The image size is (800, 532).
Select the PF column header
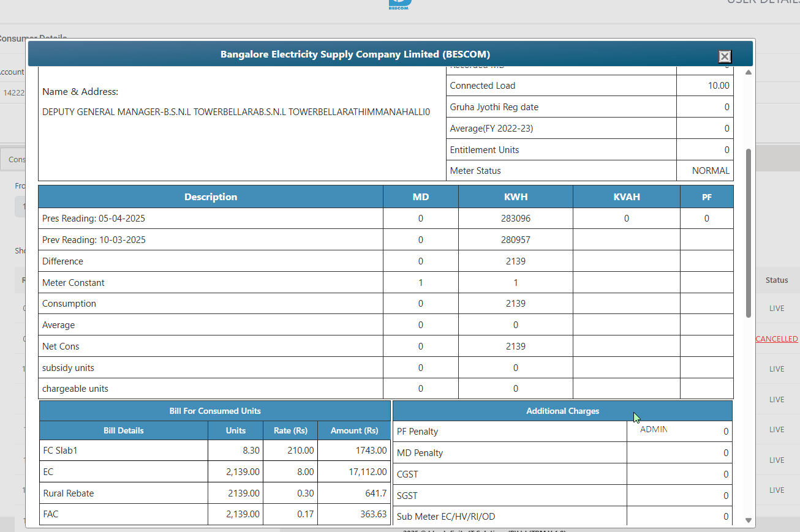[x=707, y=197]
